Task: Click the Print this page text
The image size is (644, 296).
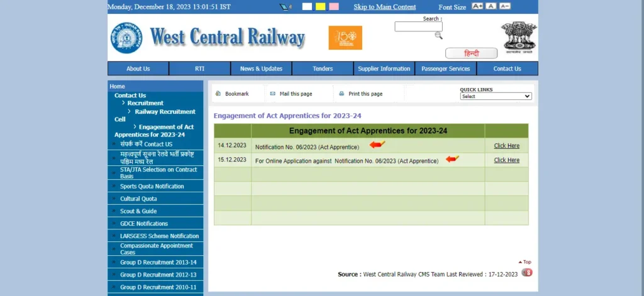Action: click(x=365, y=94)
